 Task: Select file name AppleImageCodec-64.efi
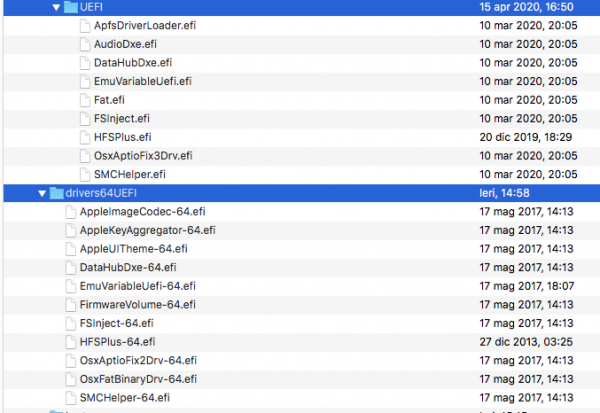(x=143, y=212)
